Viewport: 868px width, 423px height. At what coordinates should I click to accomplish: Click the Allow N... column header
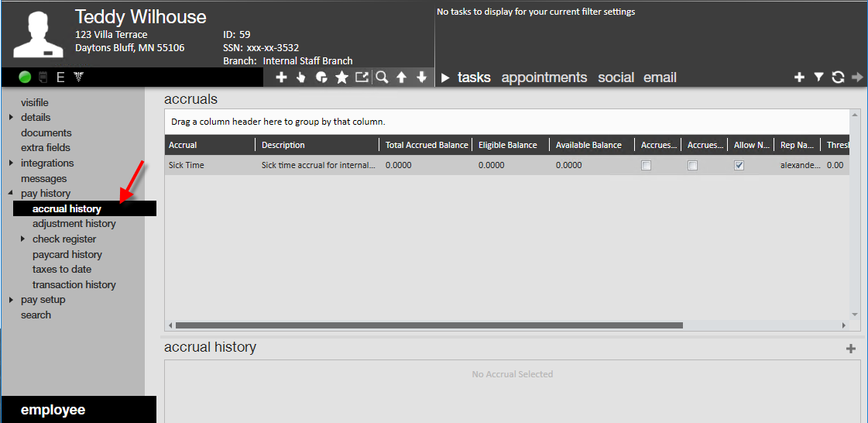(750, 145)
